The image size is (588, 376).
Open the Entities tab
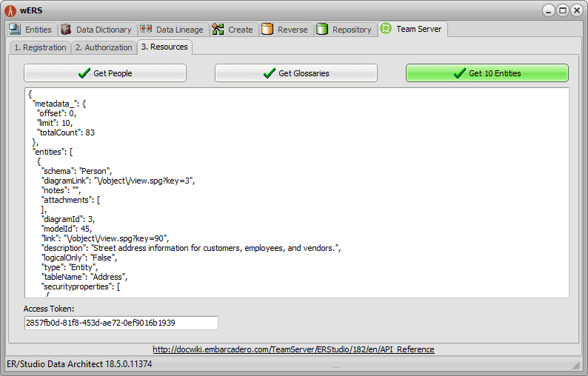pos(33,30)
